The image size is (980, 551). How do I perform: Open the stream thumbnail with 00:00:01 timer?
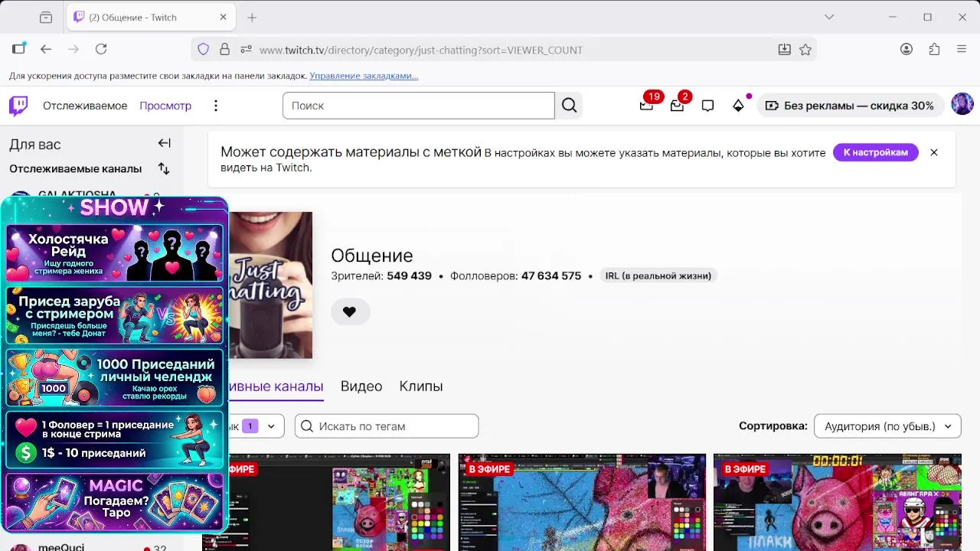coord(837,502)
